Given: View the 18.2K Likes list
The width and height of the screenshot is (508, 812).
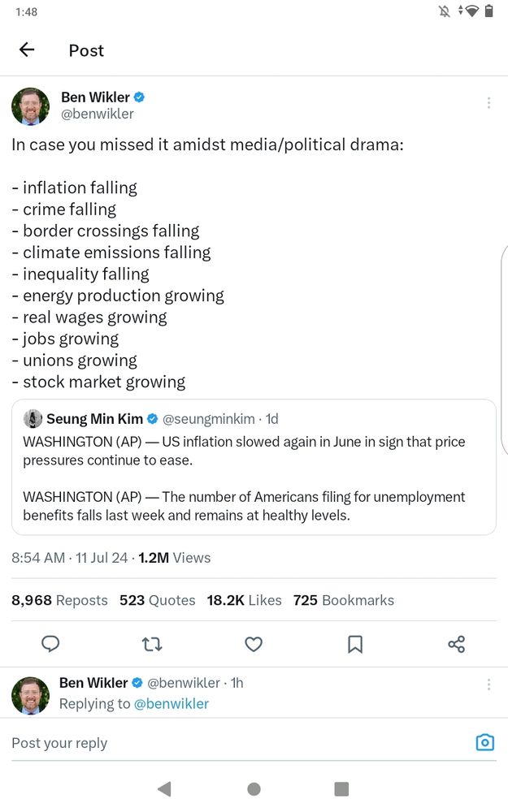Looking at the screenshot, I should (x=244, y=600).
